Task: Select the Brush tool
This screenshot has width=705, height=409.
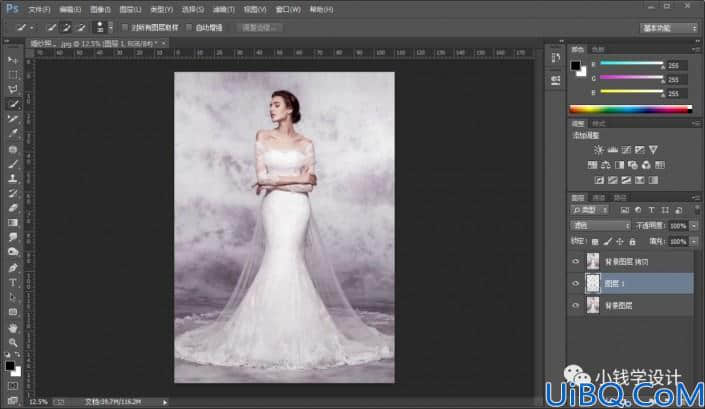Action: tap(13, 164)
